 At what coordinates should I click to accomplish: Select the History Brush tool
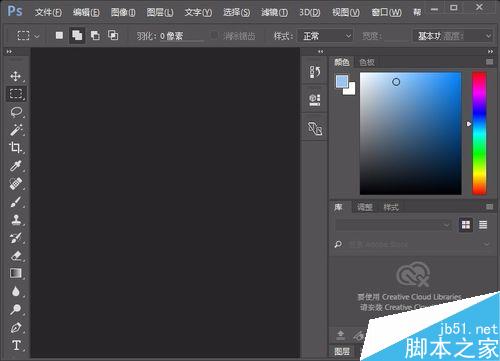coord(16,237)
